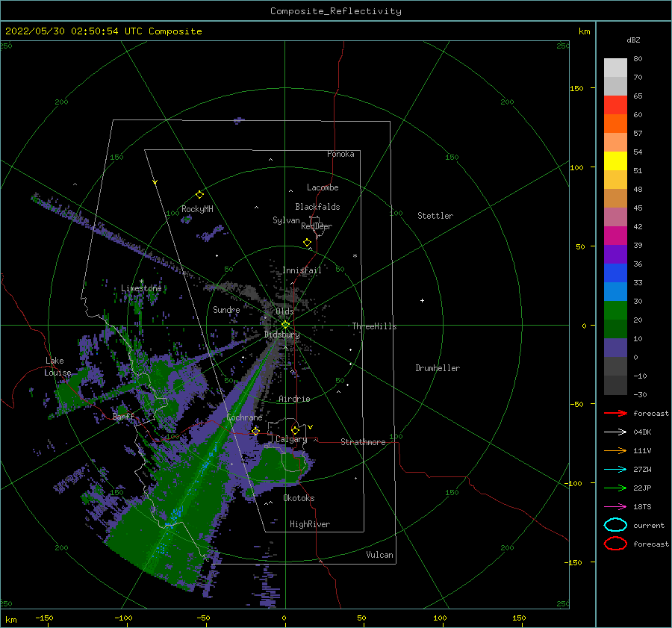Select the red swatch between 65 and 60 dBZ

tap(615, 105)
